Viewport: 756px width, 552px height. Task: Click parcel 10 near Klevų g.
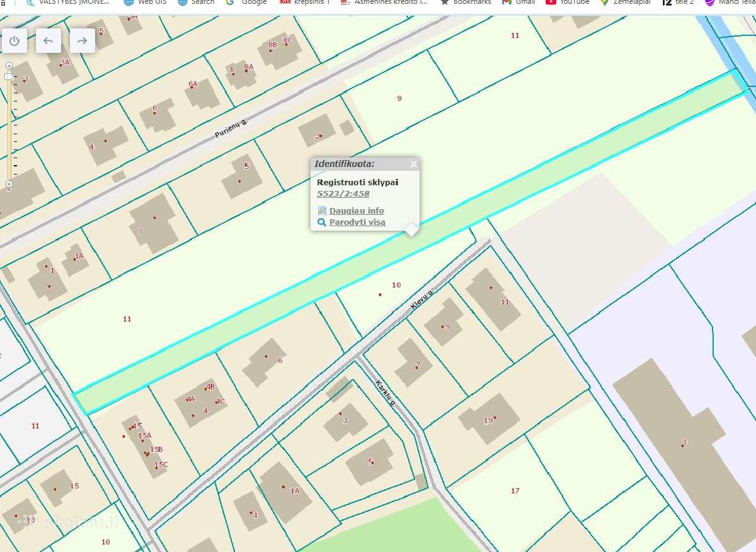[396, 285]
